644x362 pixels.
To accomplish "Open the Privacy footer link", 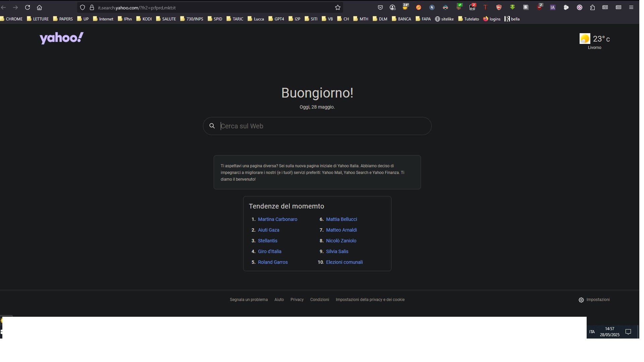I will tap(297, 300).
